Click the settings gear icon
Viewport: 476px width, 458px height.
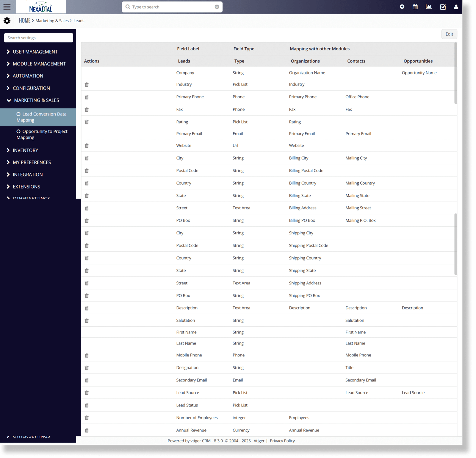click(7, 21)
